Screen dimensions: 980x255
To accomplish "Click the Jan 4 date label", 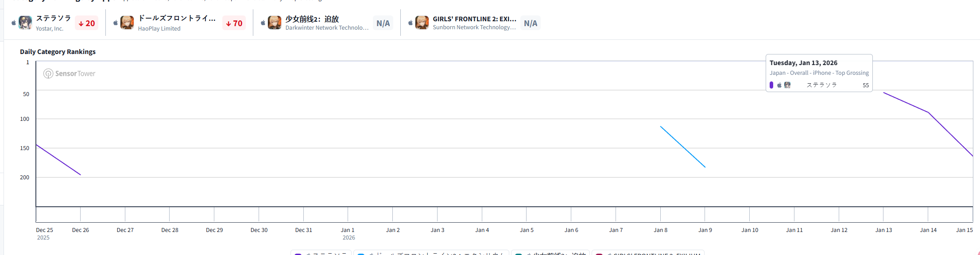I will click(x=482, y=230).
